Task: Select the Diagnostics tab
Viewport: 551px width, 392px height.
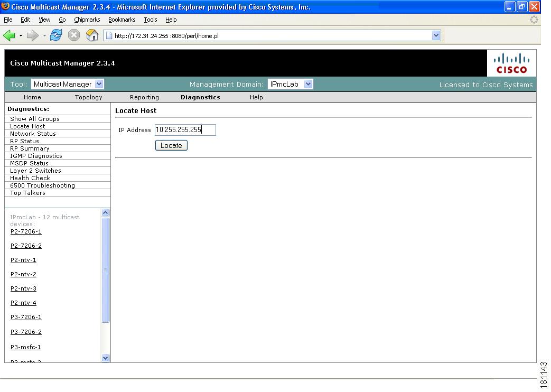Action: [x=200, y=97]
